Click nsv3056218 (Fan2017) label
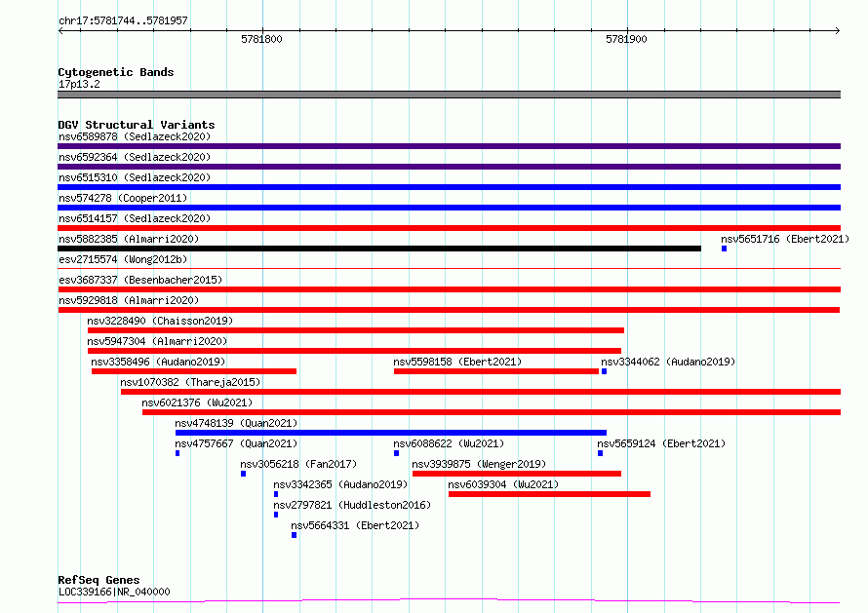This screenshot has height=613, width=868. [298, 464]
